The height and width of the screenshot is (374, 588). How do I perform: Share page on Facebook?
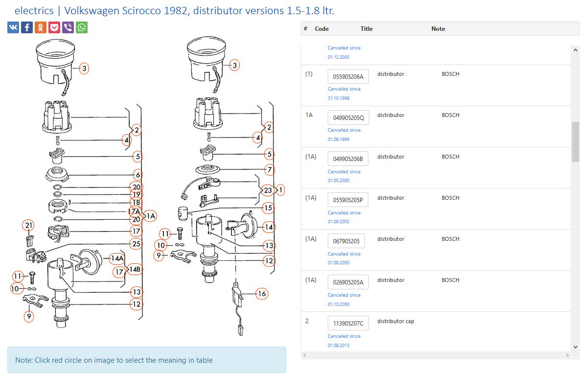pos(27,27)
